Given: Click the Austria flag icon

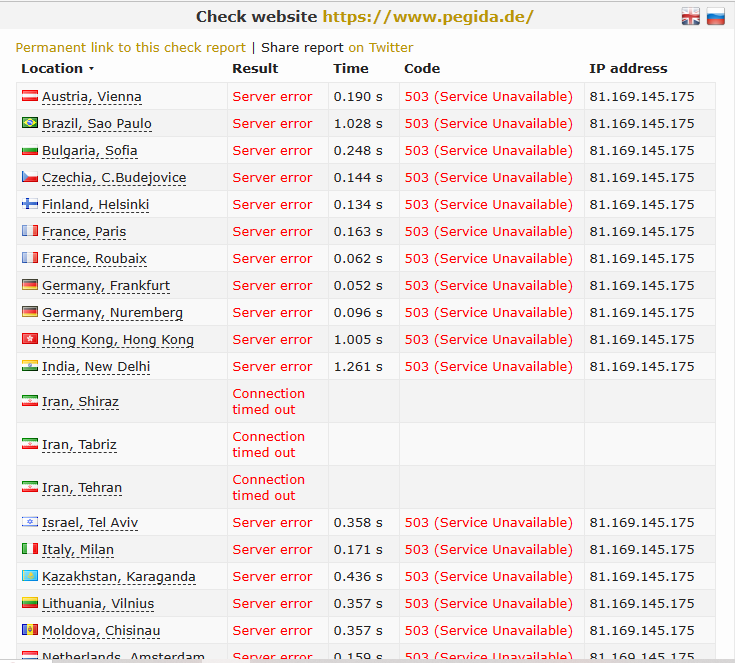Looking at the screenshot, I should click(30, 96).
